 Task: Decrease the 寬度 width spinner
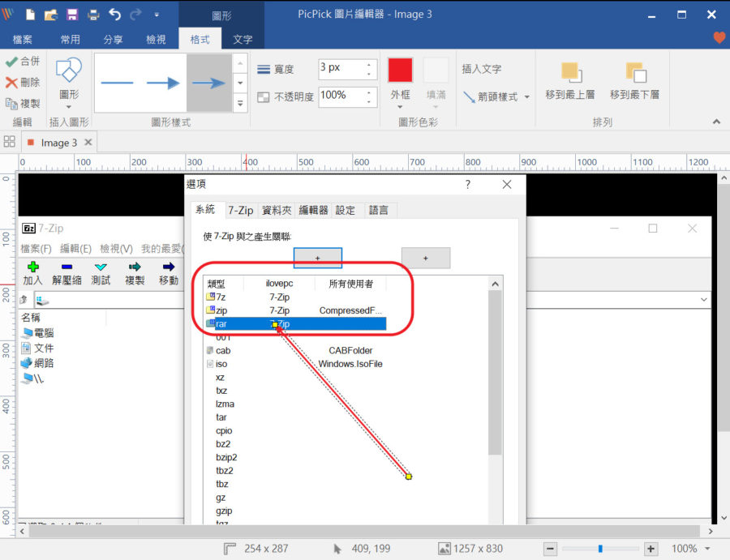click(x=369, y=74)
